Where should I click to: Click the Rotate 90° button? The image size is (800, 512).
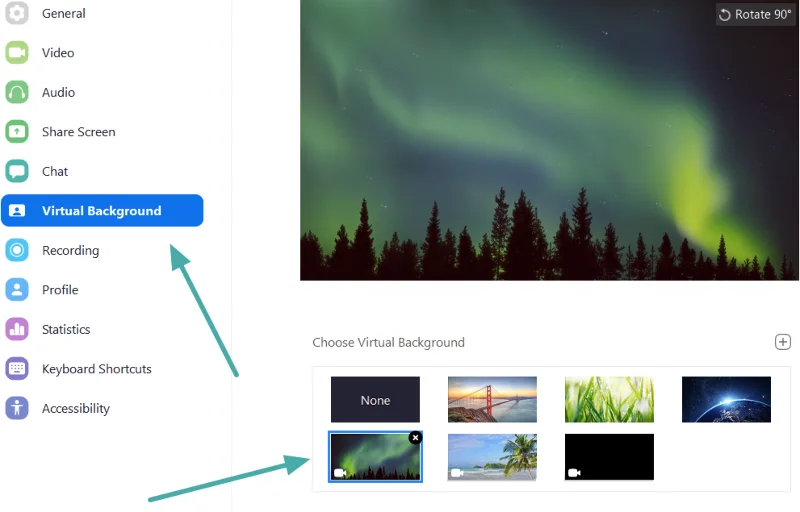coord(755,15)
